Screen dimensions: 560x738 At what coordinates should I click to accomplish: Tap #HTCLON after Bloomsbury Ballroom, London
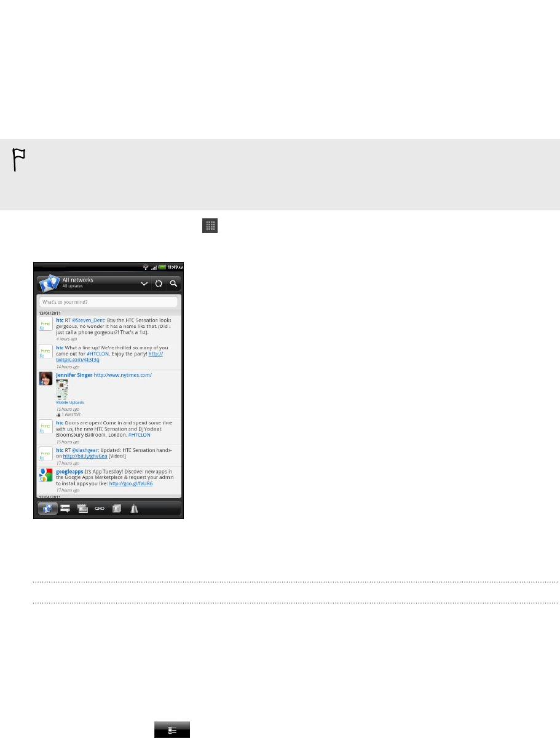pyautogui.click(x=139, y=435)
